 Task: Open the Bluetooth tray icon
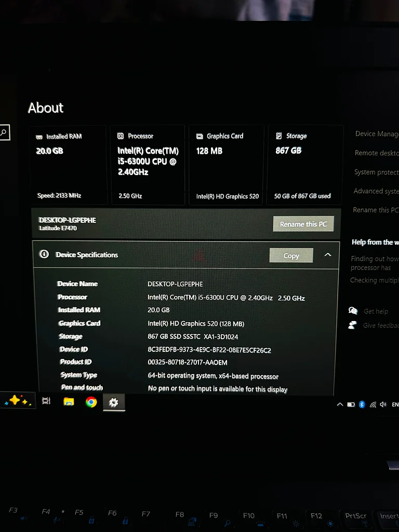[x=362, y=404]
